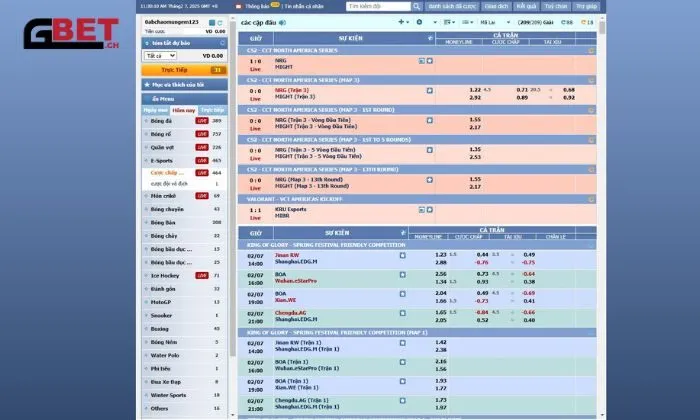Click the square account icon next to username
Image resolution: width=700 pixels, height=420 pixels.
coord(212,22)
